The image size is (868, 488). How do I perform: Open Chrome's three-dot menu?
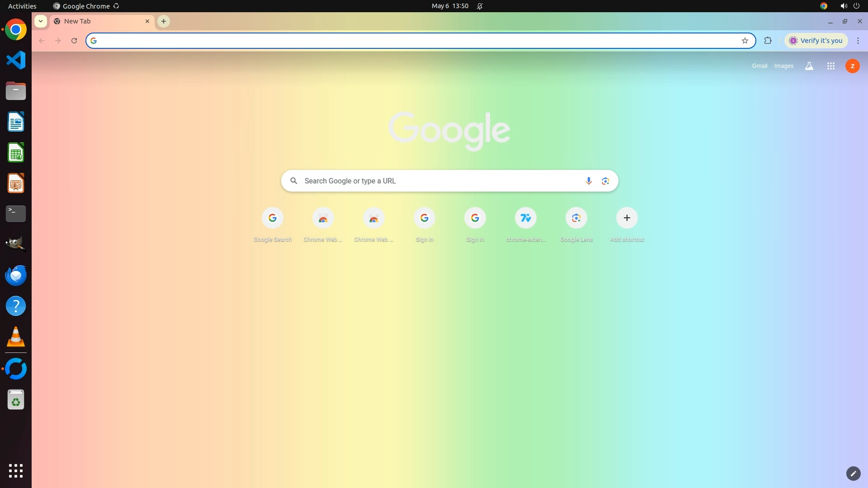(x=858, y=41)
